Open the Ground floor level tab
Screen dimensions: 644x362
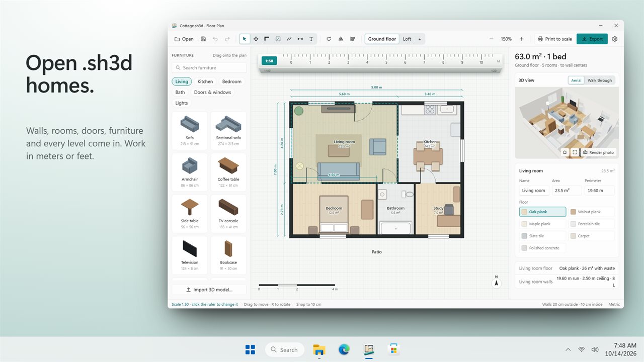click(382, 39)
